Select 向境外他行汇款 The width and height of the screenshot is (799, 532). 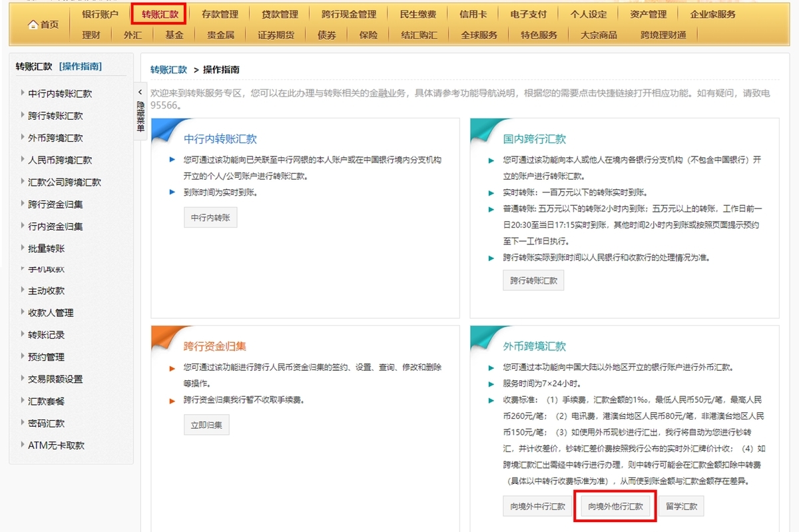[615, 506]
